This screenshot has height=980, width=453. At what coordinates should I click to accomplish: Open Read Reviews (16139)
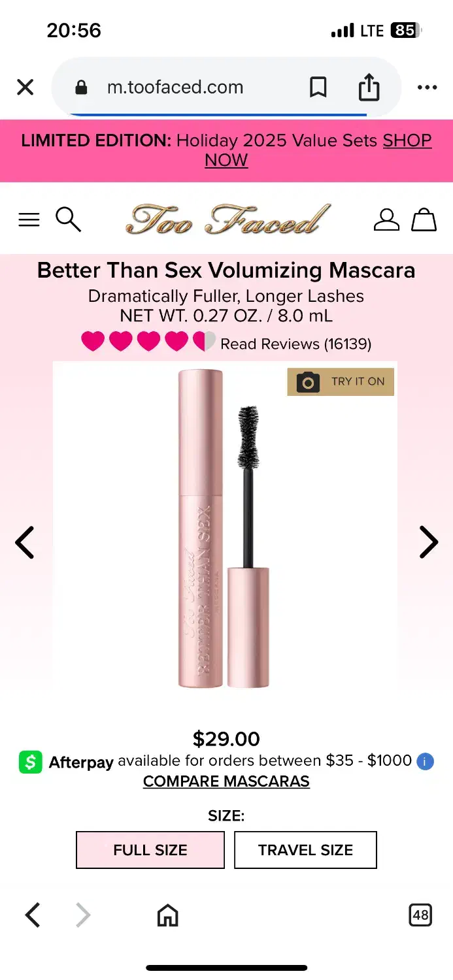(296, 344)
